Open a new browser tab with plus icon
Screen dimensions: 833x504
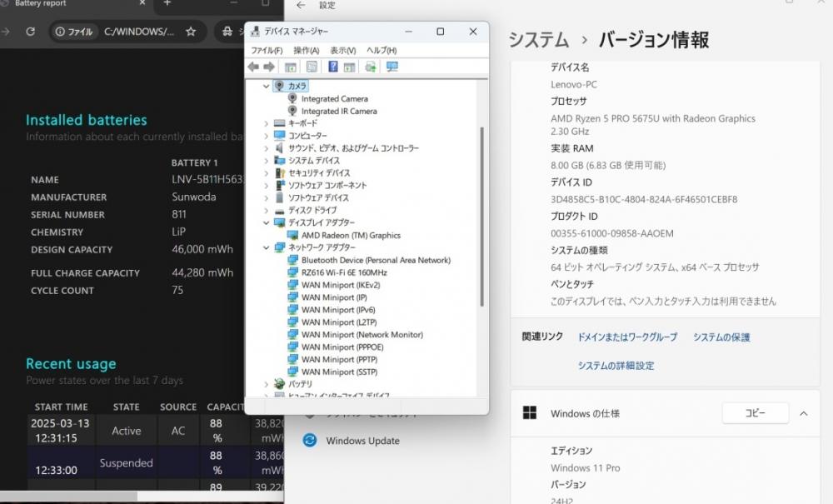click(167, 3)
